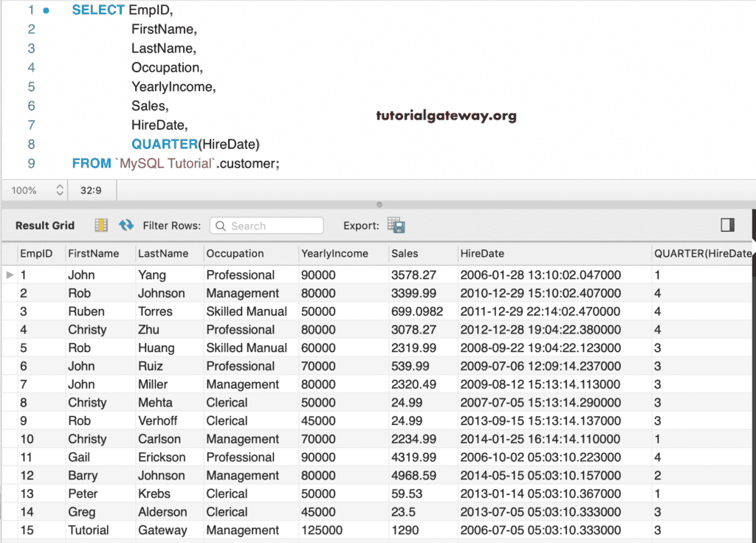
Task: Select Occupation cell for Ruben Torres
Action: tap(251, 312)
